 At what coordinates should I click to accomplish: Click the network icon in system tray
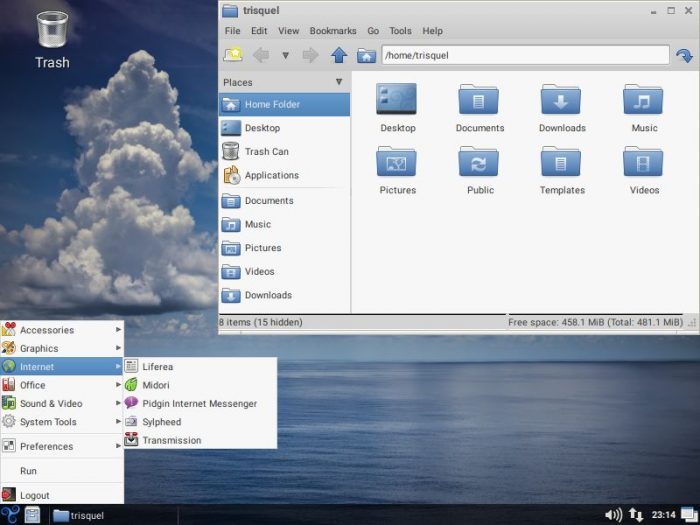click(x=635, y=515)
